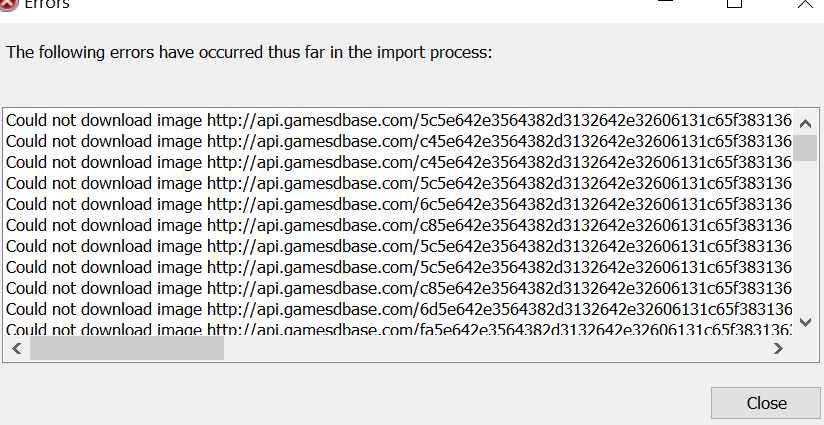
Task: Select the topmost error entry in the list
Action: coord(398,120)
